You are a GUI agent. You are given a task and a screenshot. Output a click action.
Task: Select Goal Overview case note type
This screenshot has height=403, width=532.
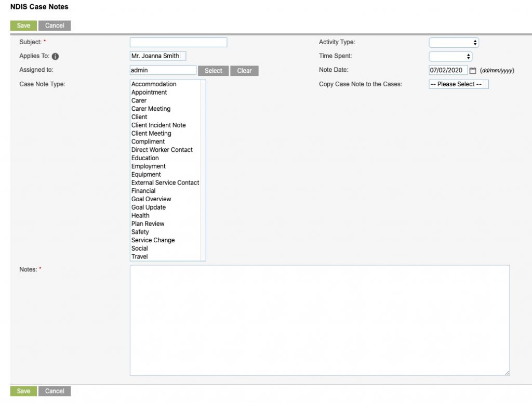coord(165,199)
